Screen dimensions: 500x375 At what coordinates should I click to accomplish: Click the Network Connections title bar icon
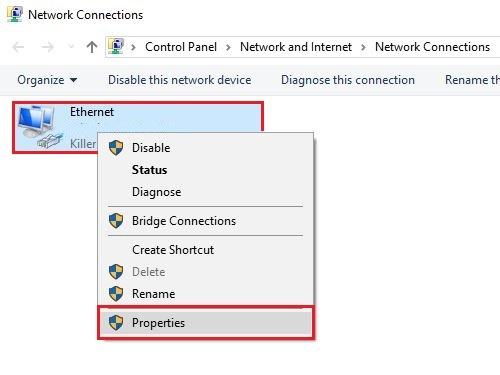[15, 14]
